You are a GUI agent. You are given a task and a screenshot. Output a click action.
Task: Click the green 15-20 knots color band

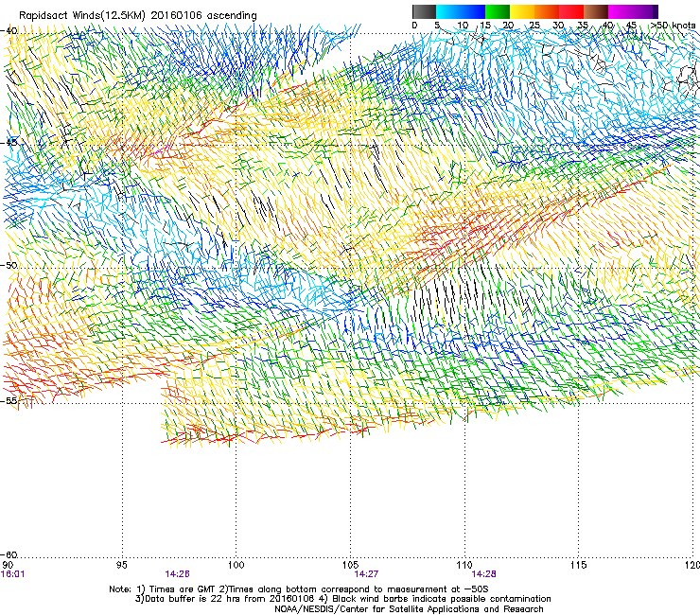[498, 11]
